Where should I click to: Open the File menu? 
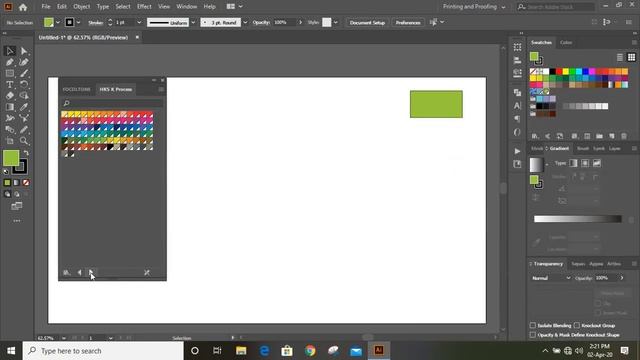[x=46, y=7]
